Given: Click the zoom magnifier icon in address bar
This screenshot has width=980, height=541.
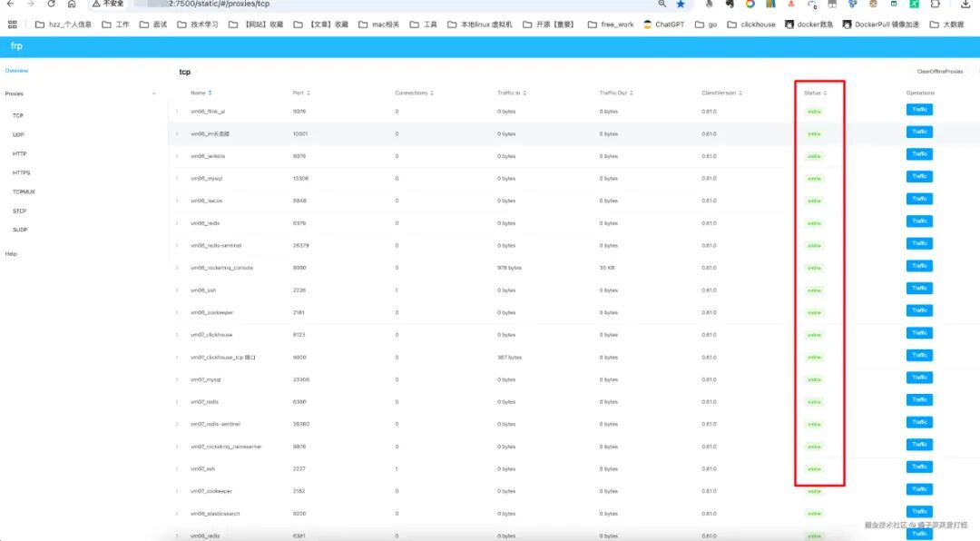Looking at the screenshot, I should coord(661,4).
